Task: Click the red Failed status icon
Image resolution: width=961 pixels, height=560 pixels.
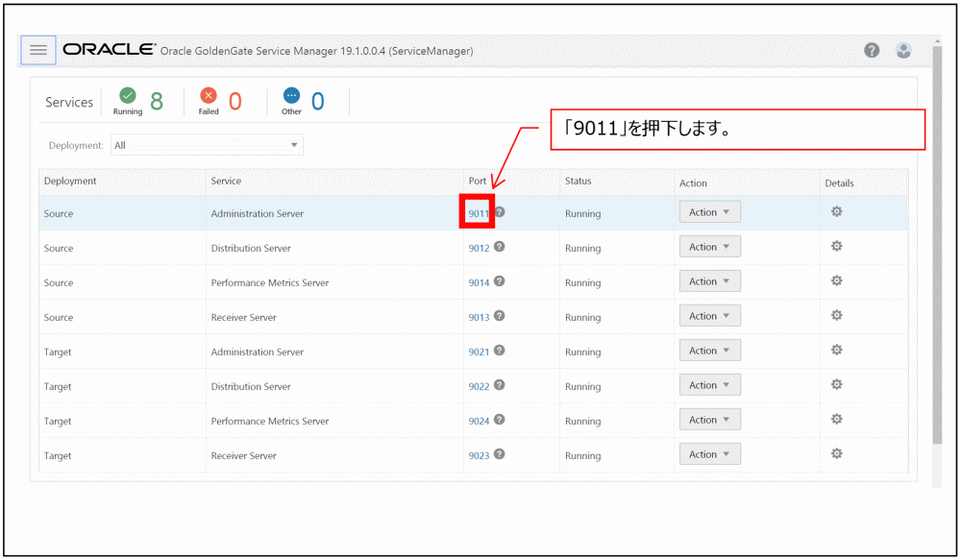Action: pyautogui.click(x=209, y=96)
